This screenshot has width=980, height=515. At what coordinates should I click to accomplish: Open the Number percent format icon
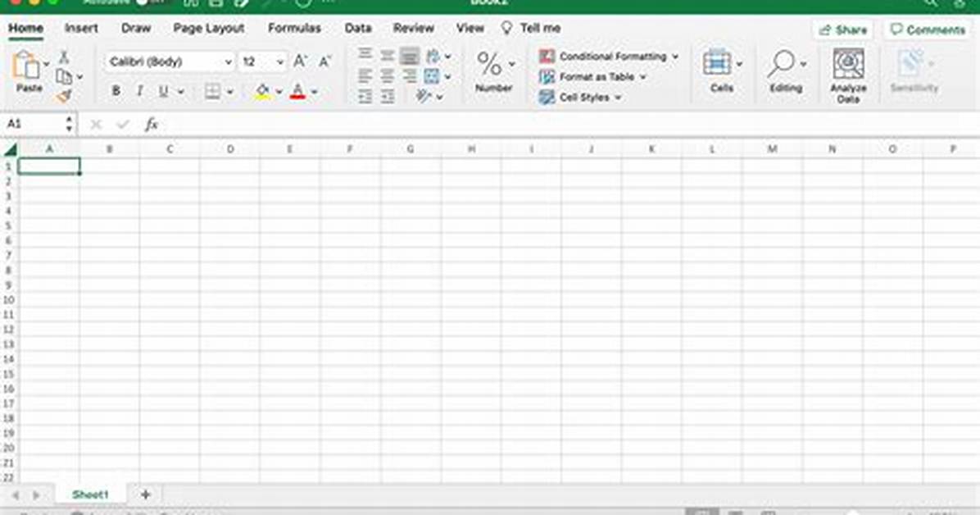(x=488, y=64)
